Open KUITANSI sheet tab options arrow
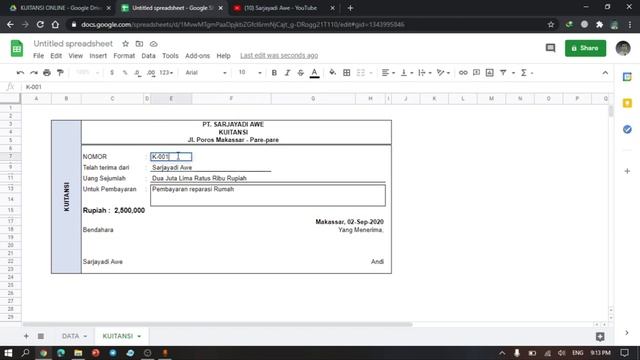The image size is (640, 360). 139,336
